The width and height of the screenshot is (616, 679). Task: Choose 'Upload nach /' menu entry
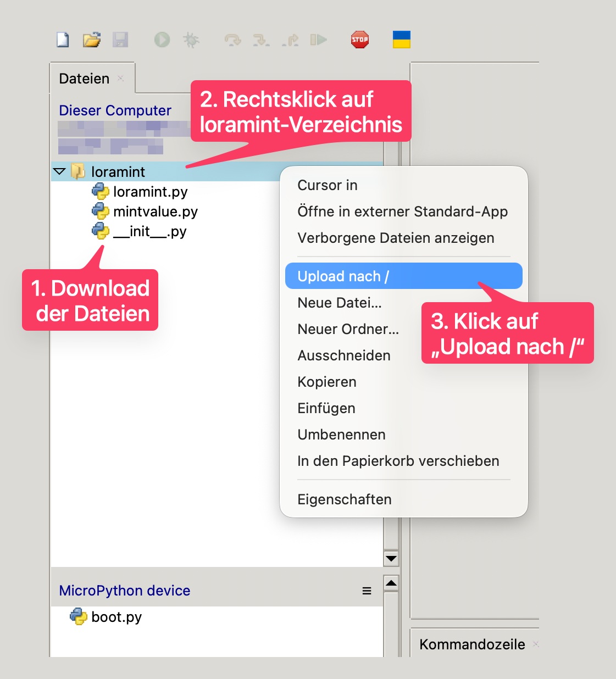pos(404,276)
